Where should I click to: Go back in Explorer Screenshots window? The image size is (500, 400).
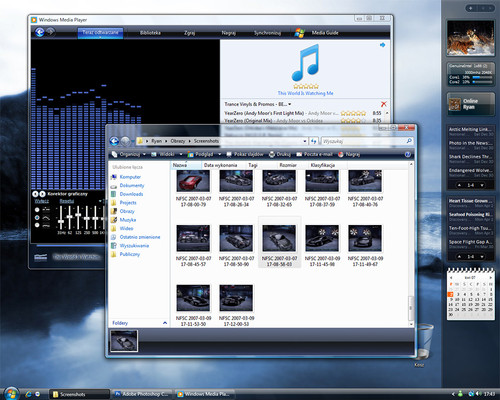tap(114, 141)
